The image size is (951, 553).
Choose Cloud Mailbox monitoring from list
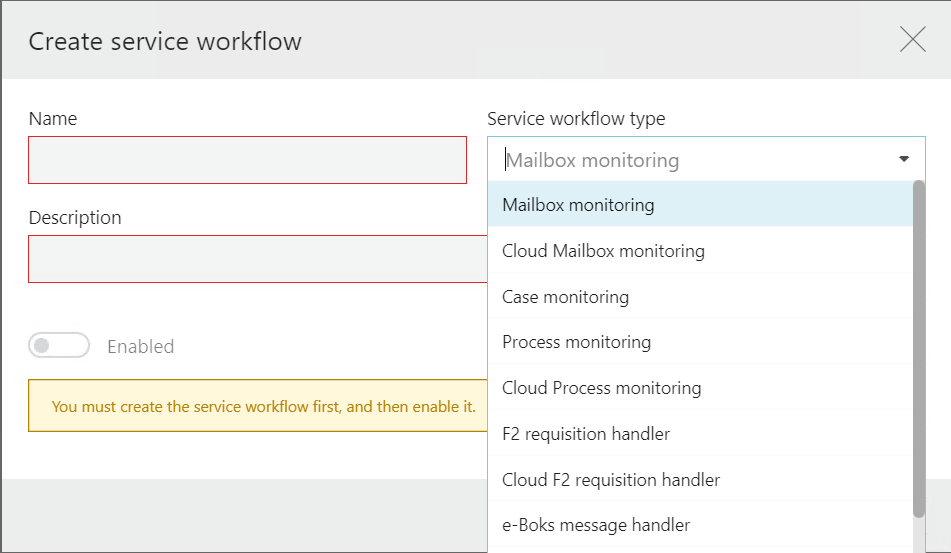[x=701, y=251]
